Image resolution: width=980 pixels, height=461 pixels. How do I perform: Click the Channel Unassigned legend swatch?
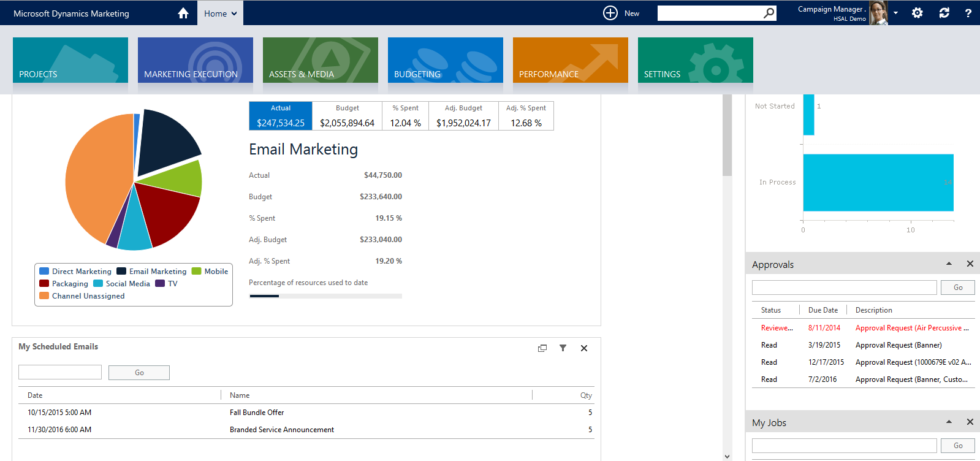click(44, 295)
